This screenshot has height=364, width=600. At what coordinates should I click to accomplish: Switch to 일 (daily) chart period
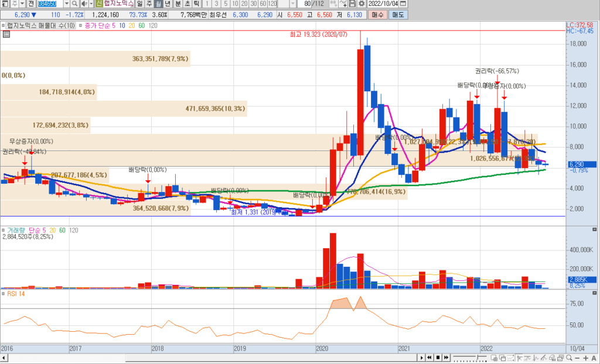(140, 4)
